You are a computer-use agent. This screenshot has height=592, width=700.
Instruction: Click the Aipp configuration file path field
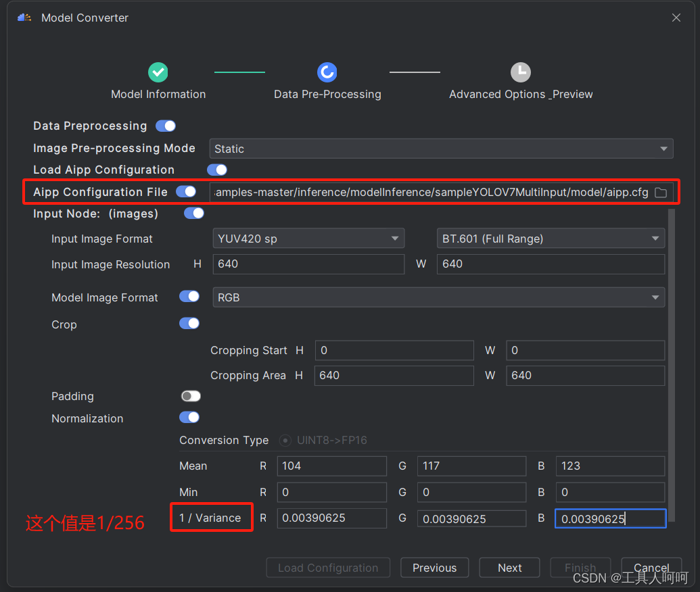tap(431, 193)
